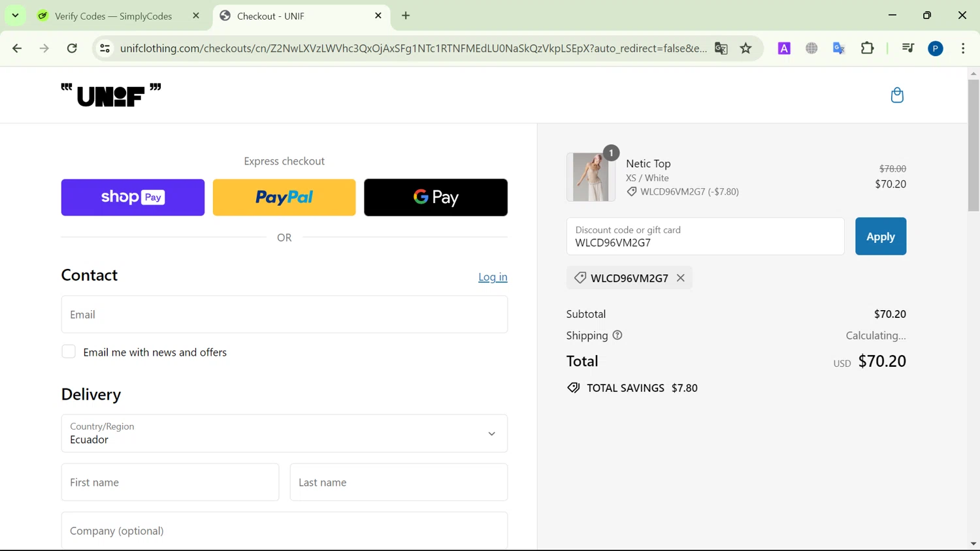
Task: Click the Google Translate extension icon
Action: (x=839, y=48)
